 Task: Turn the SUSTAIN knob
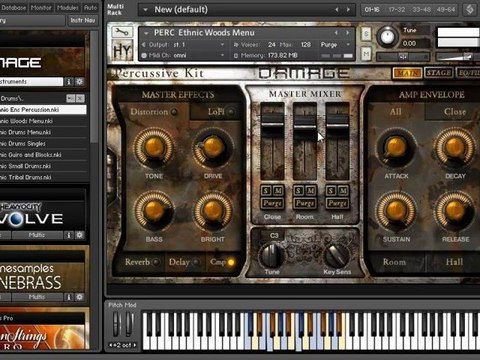click(x=396, y=211)
